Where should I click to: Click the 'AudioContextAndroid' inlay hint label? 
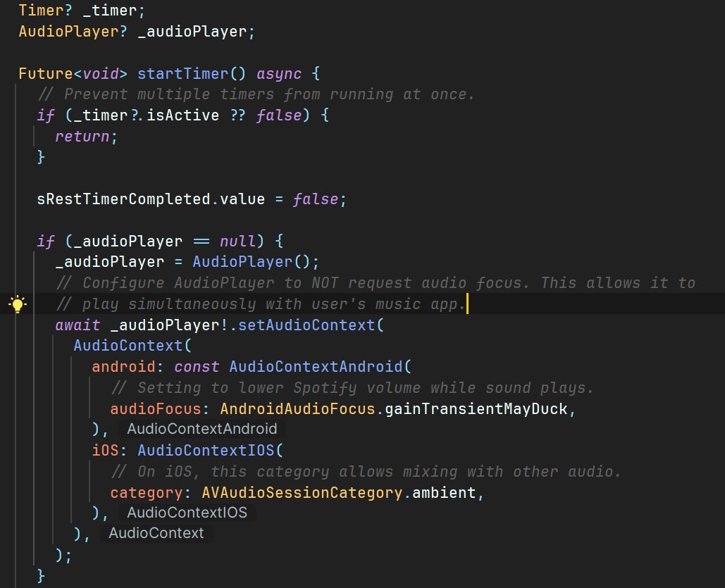202,429
